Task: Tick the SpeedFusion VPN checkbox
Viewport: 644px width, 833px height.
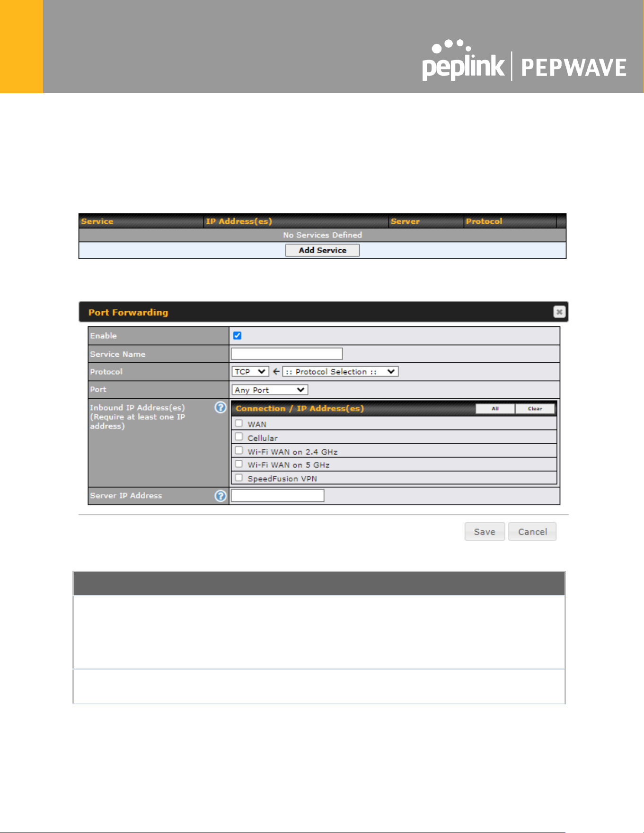Action: [x=239, y=478]
